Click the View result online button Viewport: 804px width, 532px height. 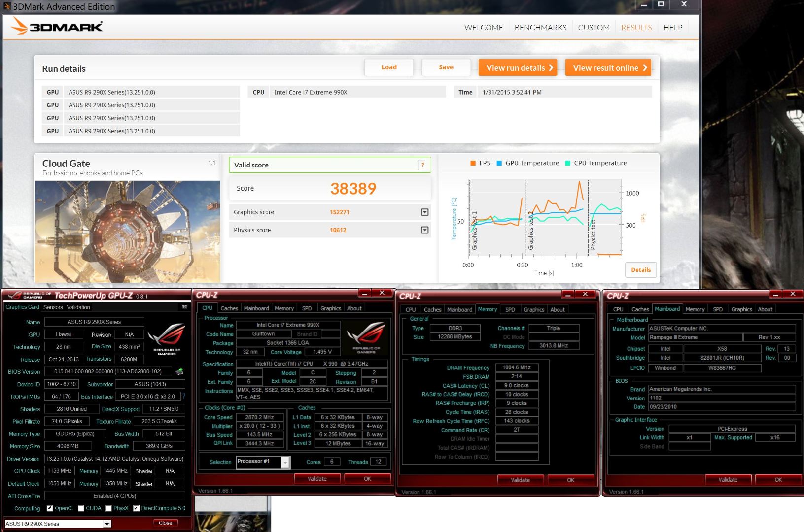coord(608,68)
